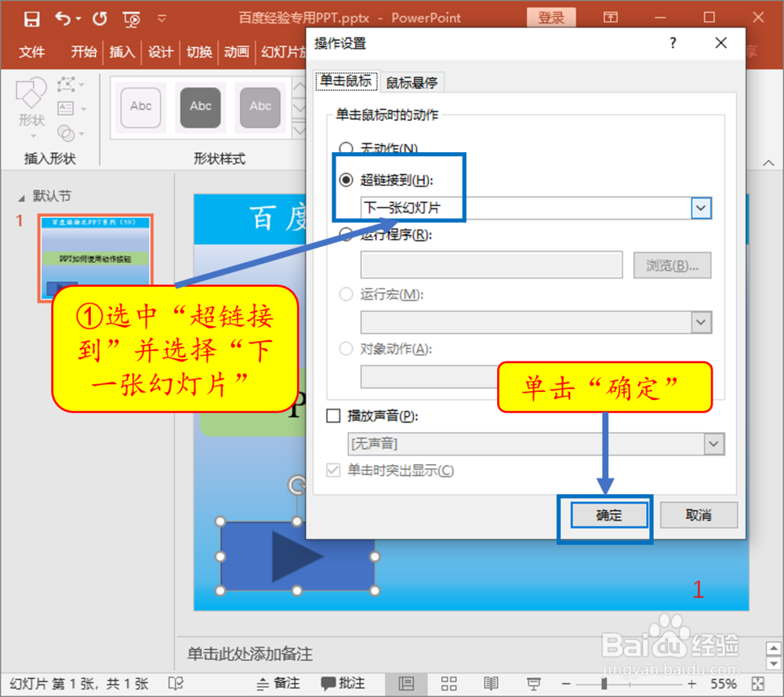The width and height of the screenshot is (784, 697).
Task: Switch to Slide Sorter view icon
Action: 448,684
